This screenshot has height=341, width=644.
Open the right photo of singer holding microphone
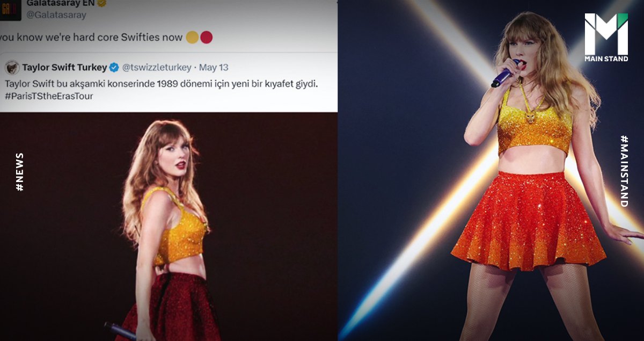[491, 170]
